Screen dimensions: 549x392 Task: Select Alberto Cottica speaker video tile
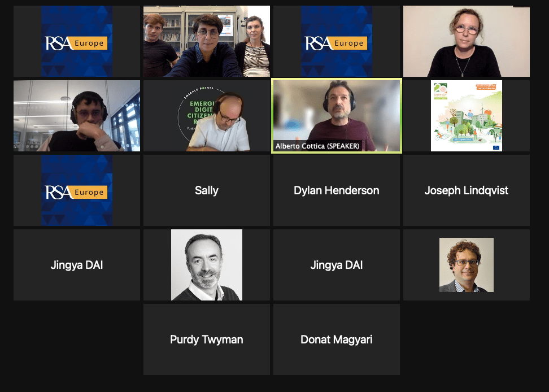(337, 116)
